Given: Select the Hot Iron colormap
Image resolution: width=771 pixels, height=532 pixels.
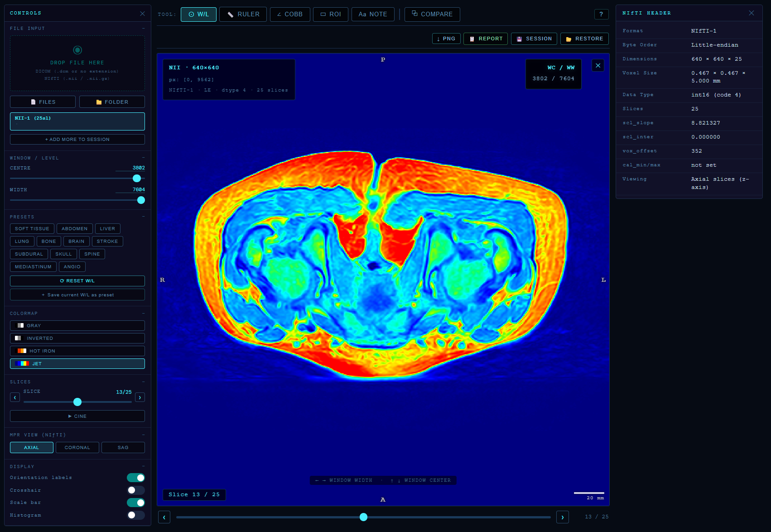Looking at the screenshot, I should coord(77,351).
